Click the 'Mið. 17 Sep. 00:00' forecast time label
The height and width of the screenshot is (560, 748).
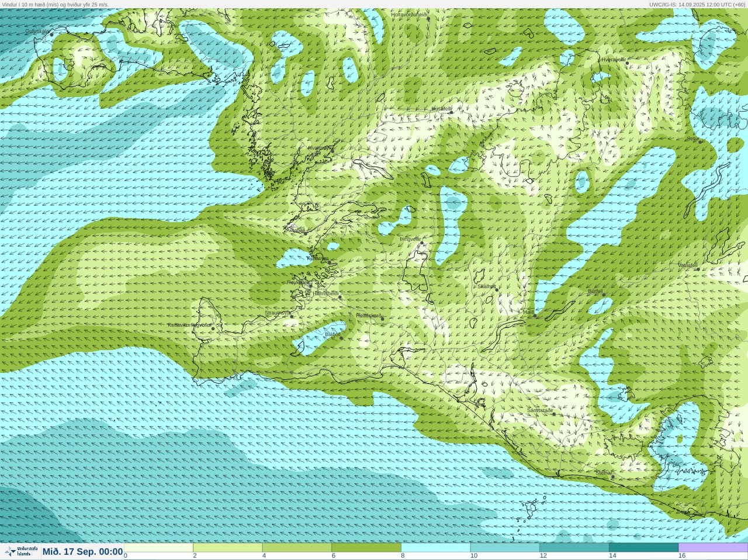(82, 552)
